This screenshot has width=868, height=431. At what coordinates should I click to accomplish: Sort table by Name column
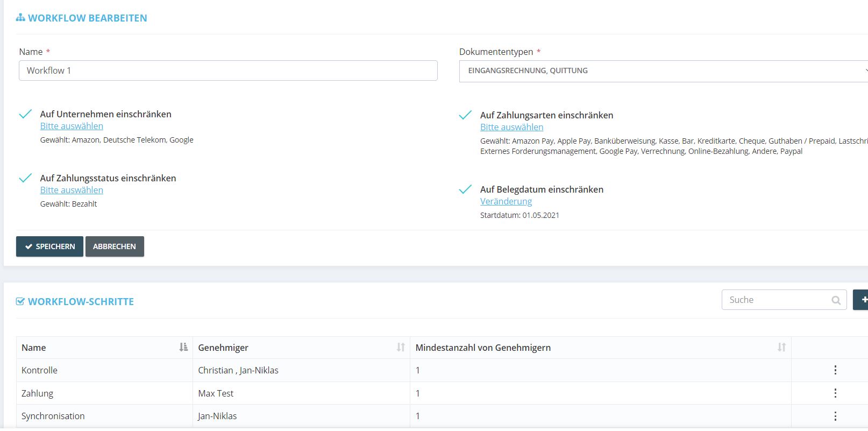point(183,348)
